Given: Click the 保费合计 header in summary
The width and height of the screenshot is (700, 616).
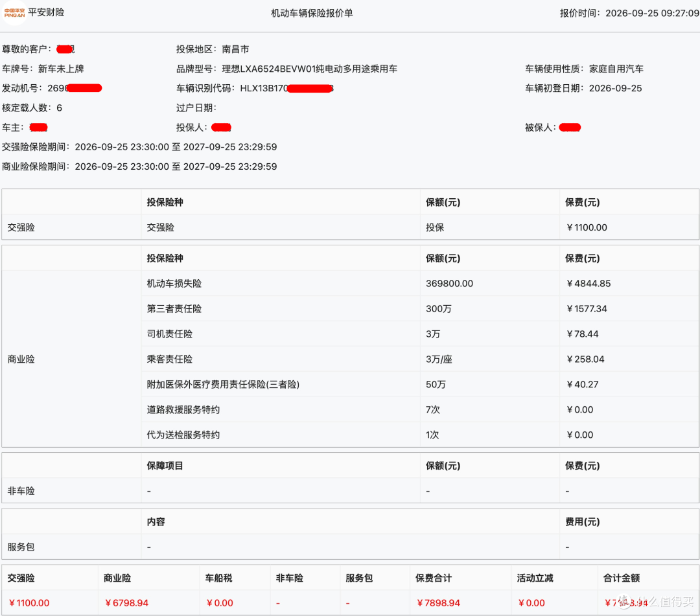Looking at the screenshot, I should pyautogui.click(x=434, y=578).
